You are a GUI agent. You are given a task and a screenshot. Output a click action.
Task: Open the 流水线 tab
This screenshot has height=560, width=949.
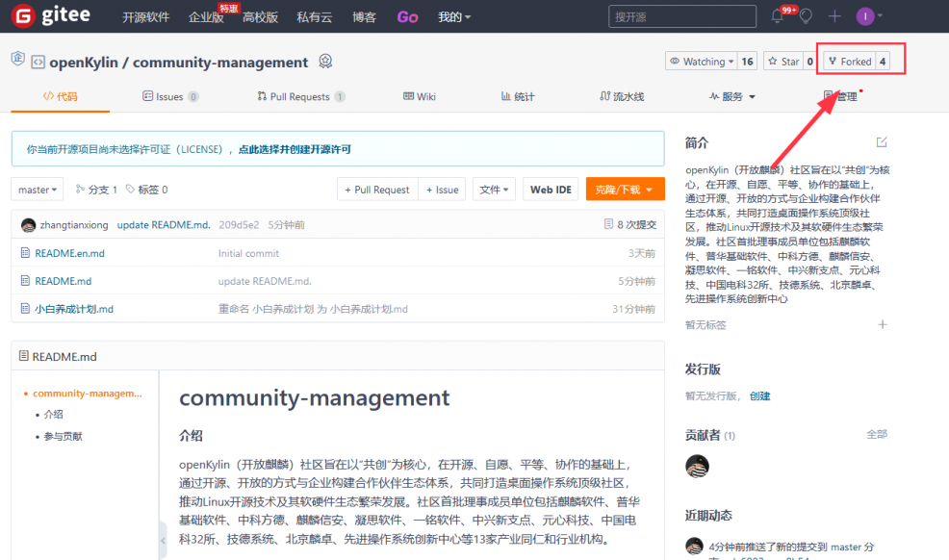622,96
